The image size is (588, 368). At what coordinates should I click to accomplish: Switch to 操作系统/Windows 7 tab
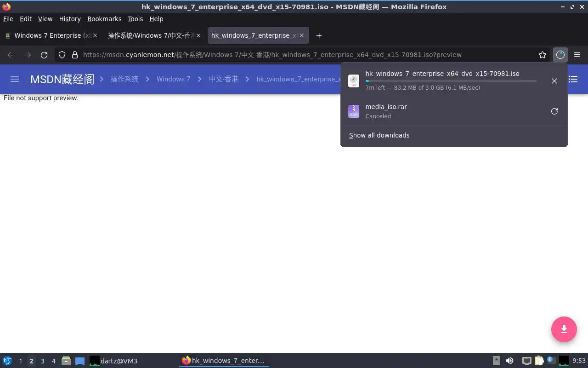pyautogui.click(x=154, y=35)
